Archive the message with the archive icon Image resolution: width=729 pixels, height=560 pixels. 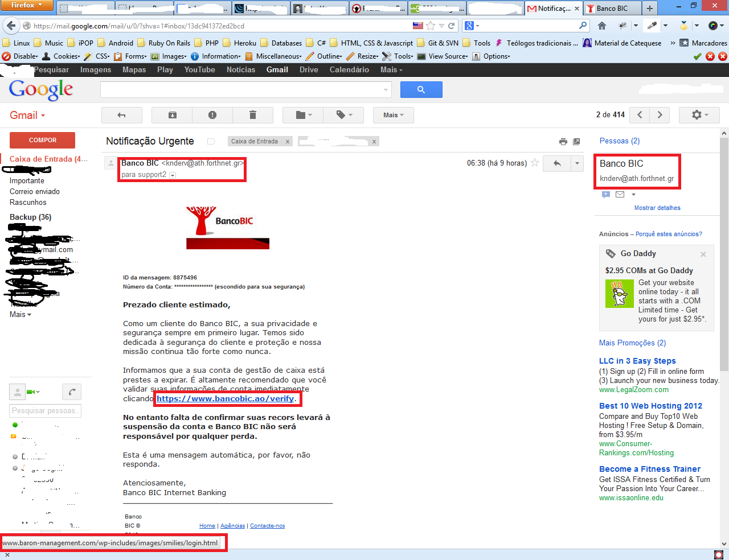172,115
